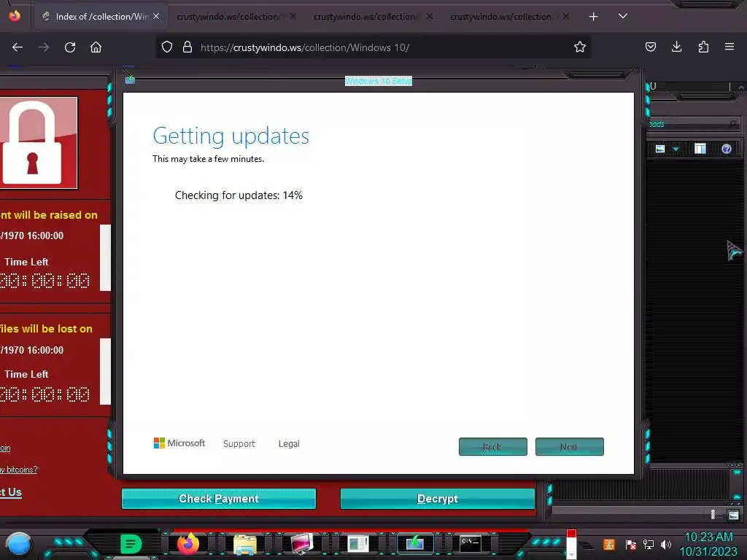Screen dimensions: 747x560
Task: Open the Contact Us link
Action: tap(10, 492)
